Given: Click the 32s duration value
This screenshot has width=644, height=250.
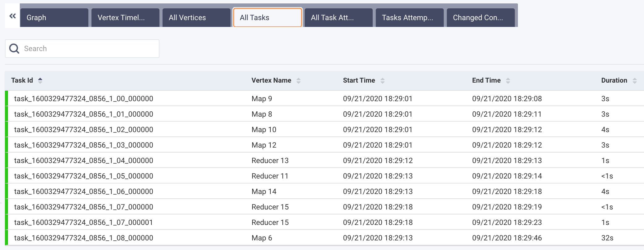Looking at the screenshot, I should [x=607, y=238].
